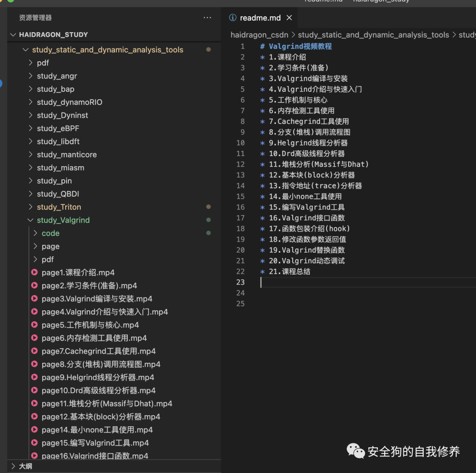
Task: Click video icon of page7.Cachegrind工具使用.mp4
Action: 34,350
